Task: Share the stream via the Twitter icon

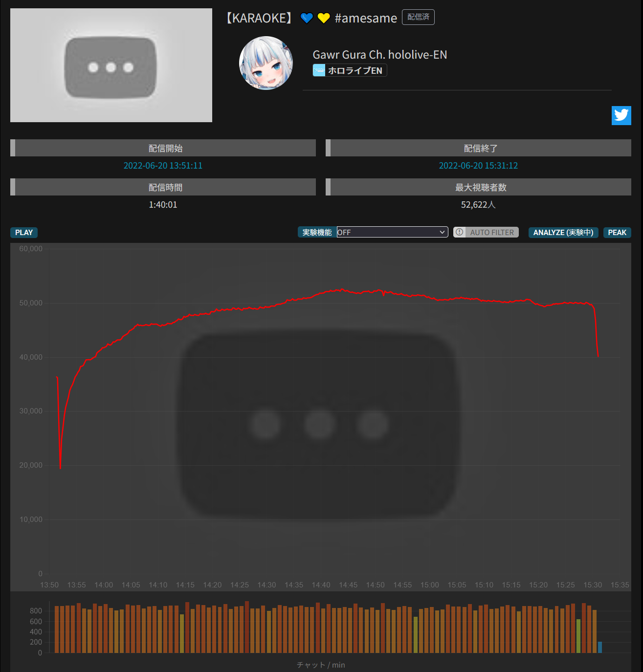Action: [x=621, y=115]
